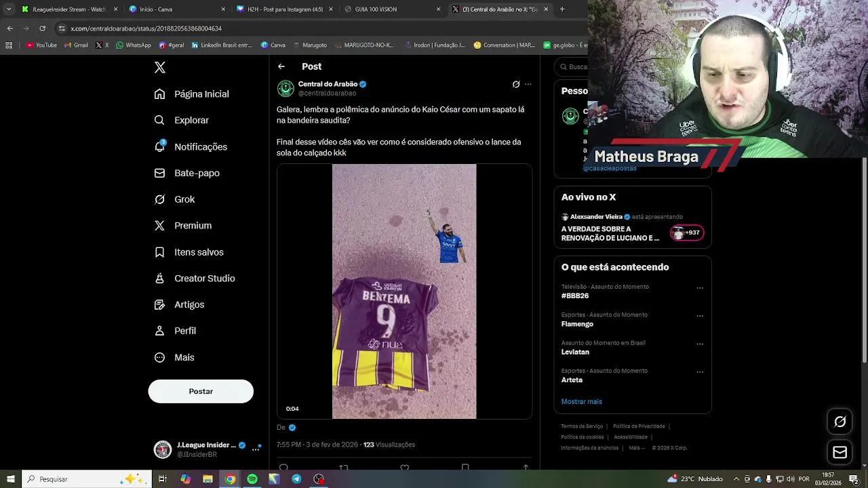Open the Gmail bookmark
This screenshot has width=868, height=488.
76,45
